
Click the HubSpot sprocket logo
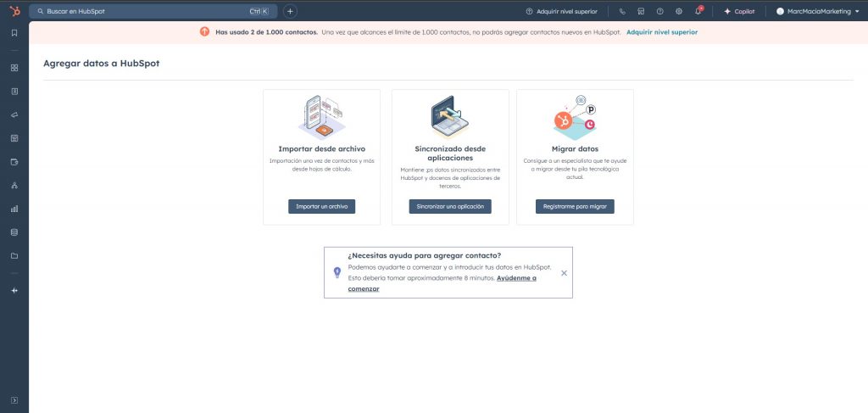tap(14, 11)
